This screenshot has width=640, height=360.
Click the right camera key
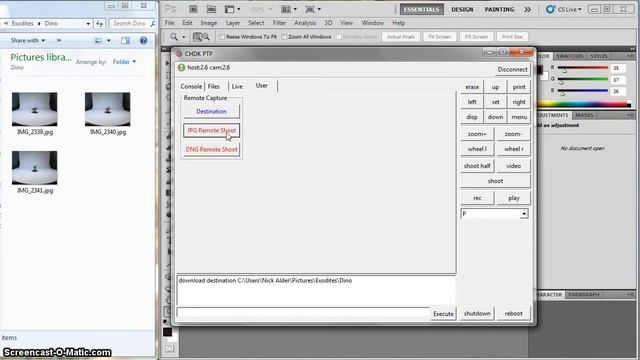click(519, 102)
